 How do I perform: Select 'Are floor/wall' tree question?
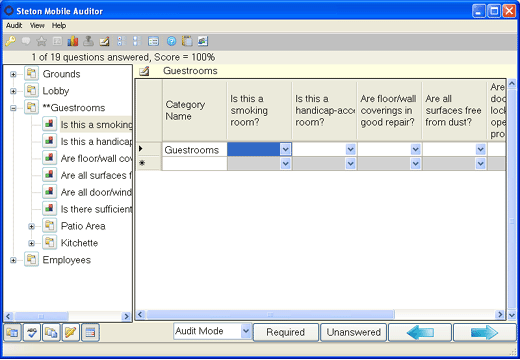96,159
